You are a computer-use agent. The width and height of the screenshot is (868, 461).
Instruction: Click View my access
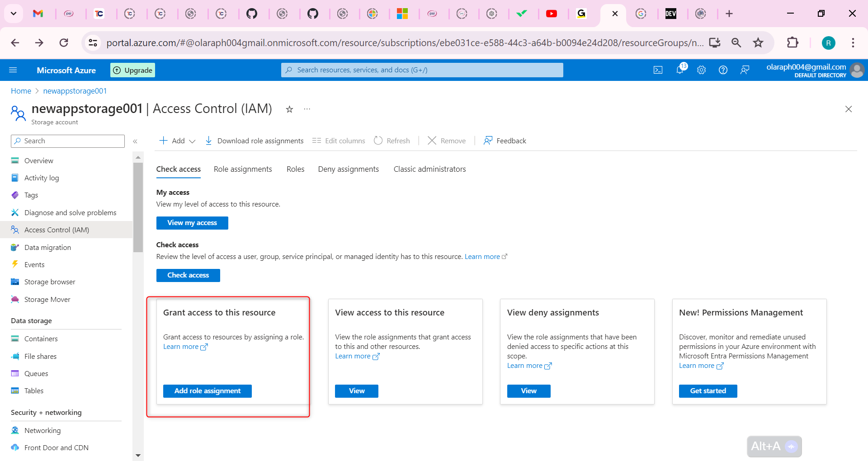pos(192,222)
